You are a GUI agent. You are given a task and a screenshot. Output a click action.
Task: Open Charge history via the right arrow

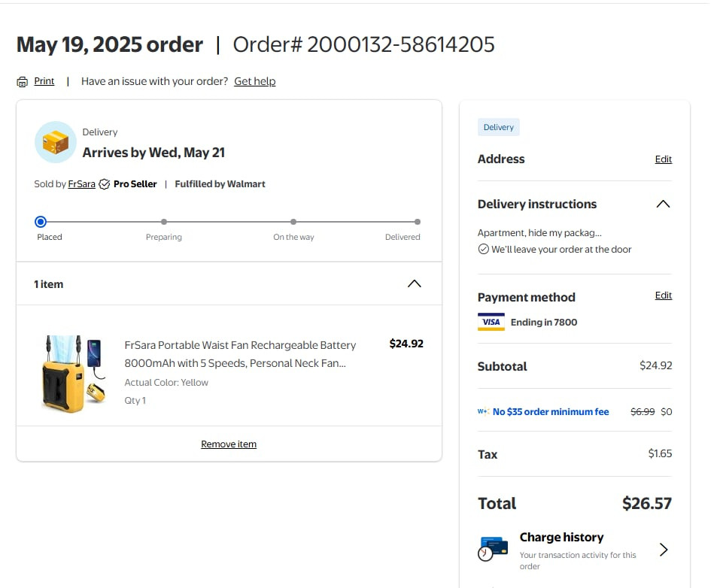664,550
